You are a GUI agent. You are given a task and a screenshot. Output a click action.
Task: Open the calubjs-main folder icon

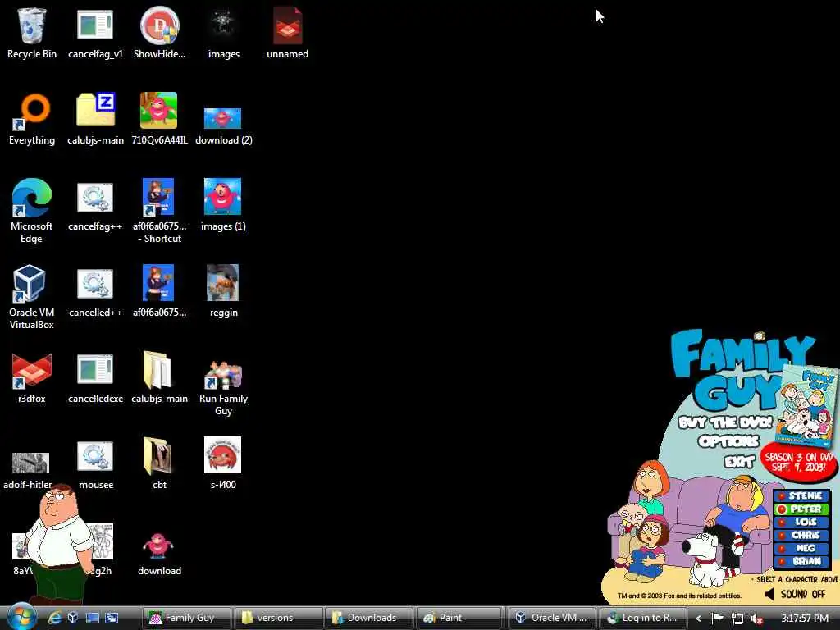159,377
